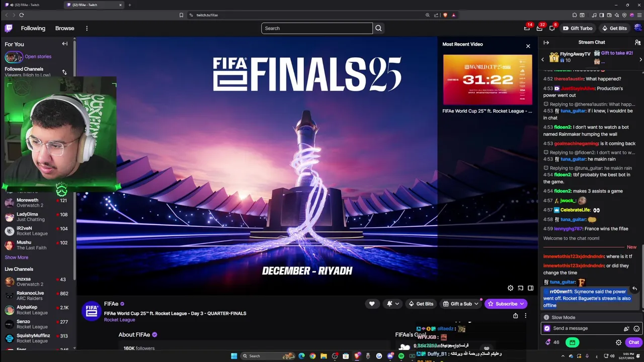644x362 pixels.
Task: Click the Gift Turbo button
Action: (578, 28)
